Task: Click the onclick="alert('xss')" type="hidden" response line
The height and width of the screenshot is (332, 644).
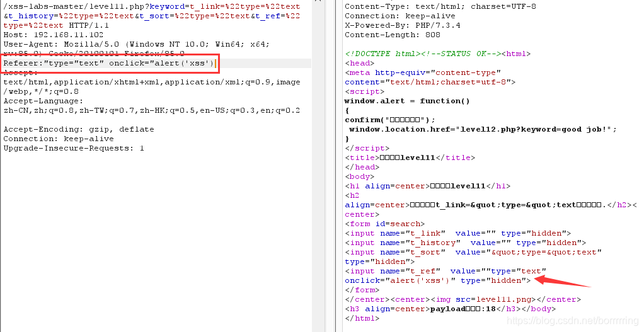Action: tap(438, 280)
